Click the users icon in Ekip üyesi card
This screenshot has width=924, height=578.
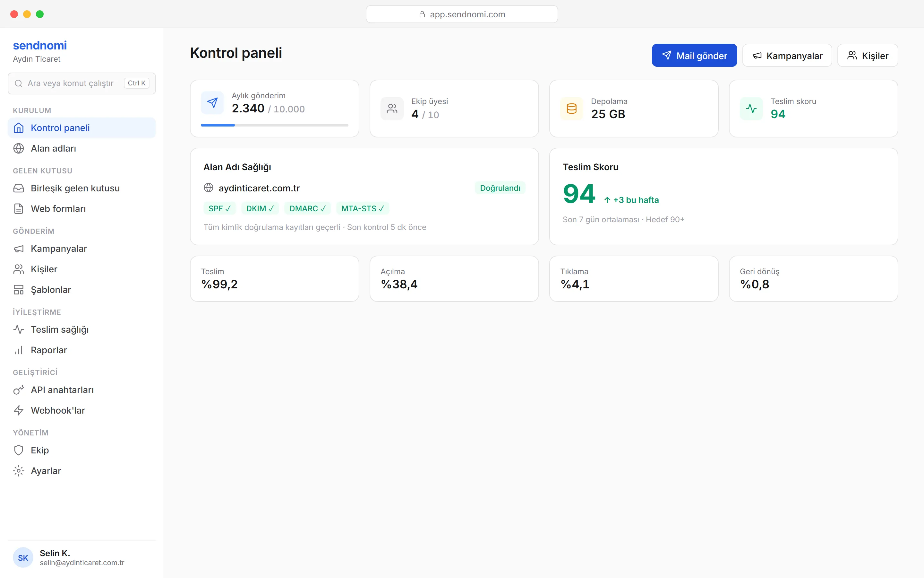coord(392,109)
